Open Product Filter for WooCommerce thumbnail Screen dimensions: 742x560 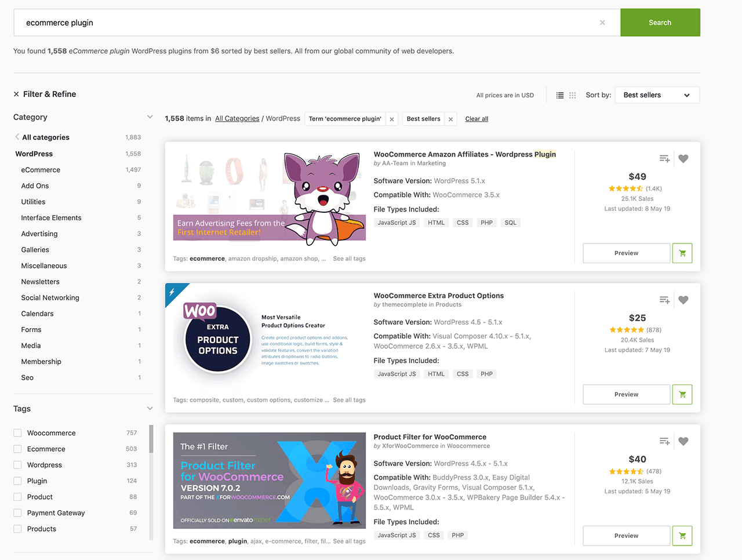point(270,481)
